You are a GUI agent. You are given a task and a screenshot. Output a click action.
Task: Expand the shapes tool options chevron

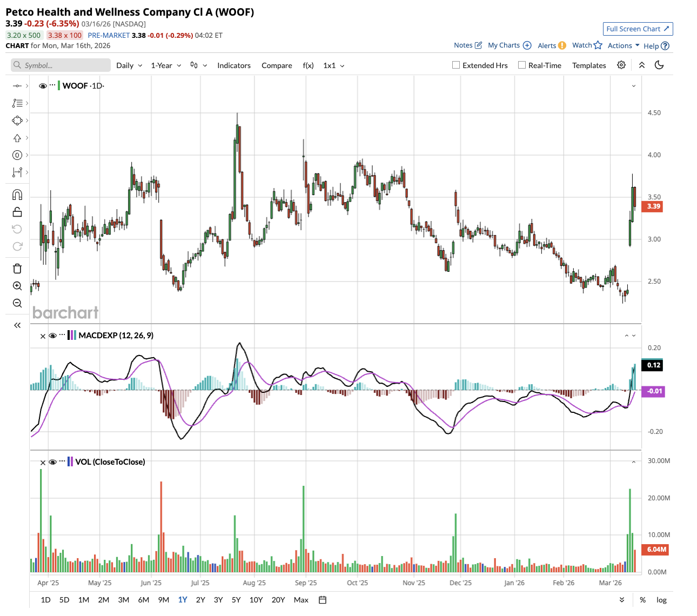tap(27, 120)
